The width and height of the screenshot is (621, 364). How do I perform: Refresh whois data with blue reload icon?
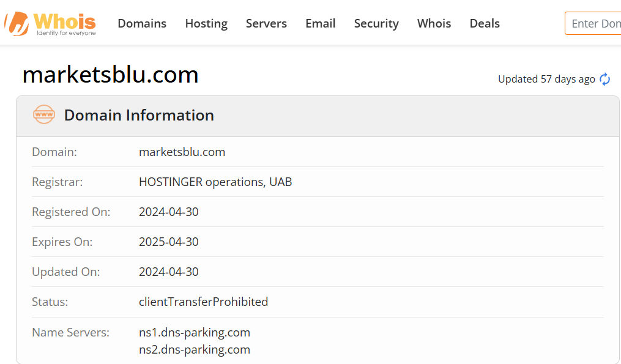click(x=604, y=79)
